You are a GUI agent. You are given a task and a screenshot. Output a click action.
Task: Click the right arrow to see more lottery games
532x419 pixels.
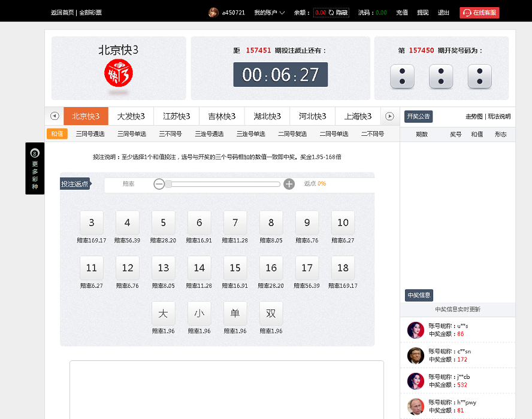coord(390,117)
